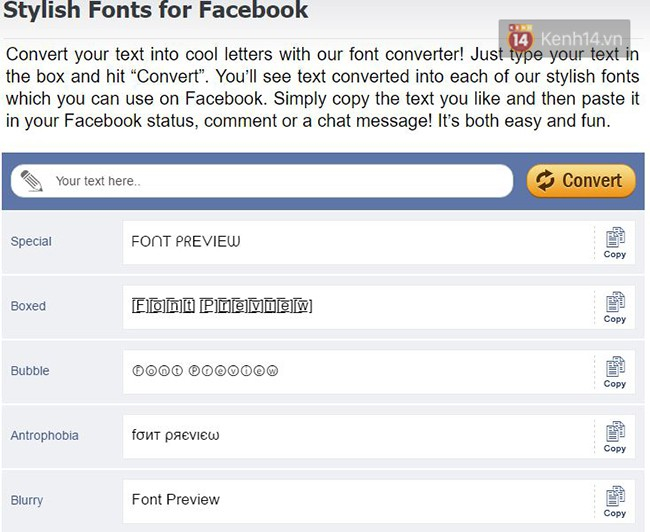Focus the 'Your text here..' input
This screenshot has height=532, width=650.
click(270, 181)
